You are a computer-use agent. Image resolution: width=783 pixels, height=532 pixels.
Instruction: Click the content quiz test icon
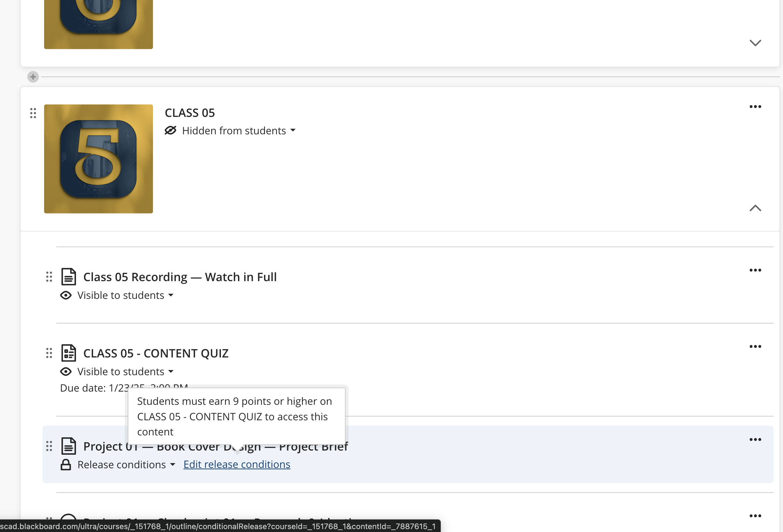(x=69, y=353)
